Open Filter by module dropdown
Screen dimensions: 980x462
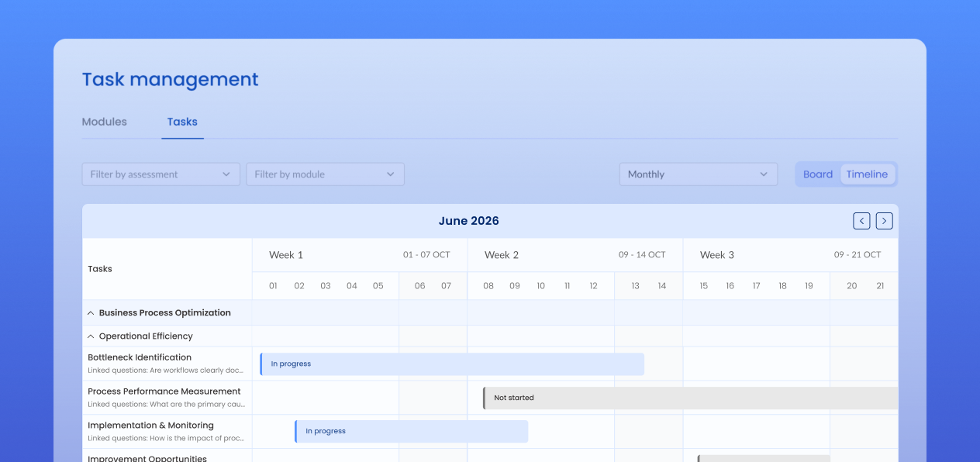pyautogui.click(x=326, y=174)
